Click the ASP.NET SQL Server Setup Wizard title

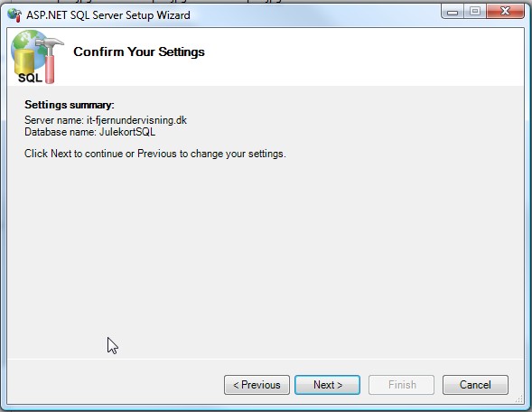pyautogui.click(x=108, y=15)
